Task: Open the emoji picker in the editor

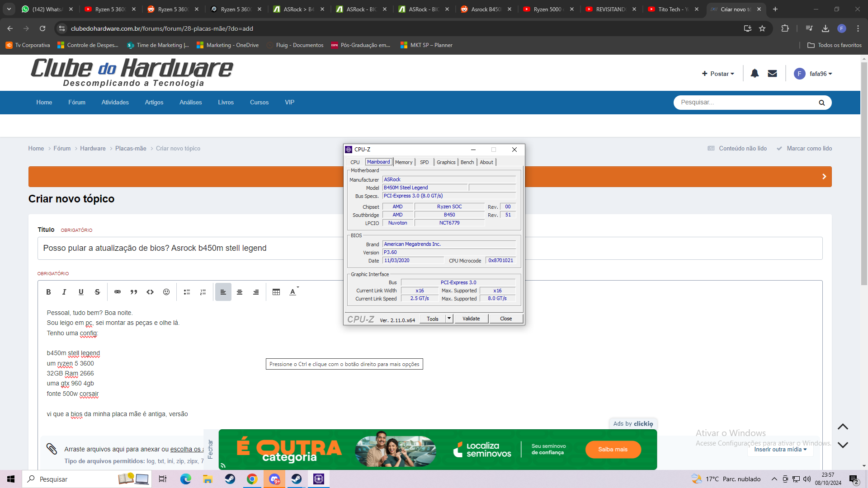Action: click(x=166, y=292)
